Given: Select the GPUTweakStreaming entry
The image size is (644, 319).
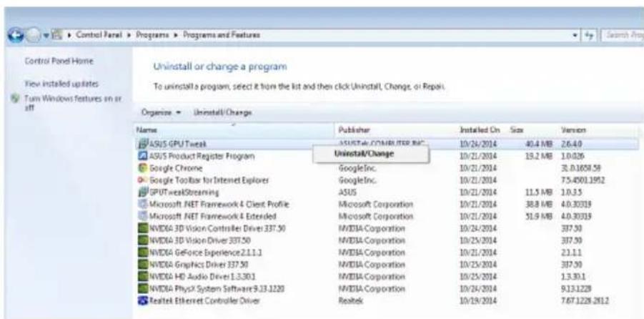Looking at the screenshot, I should point(184,192).
